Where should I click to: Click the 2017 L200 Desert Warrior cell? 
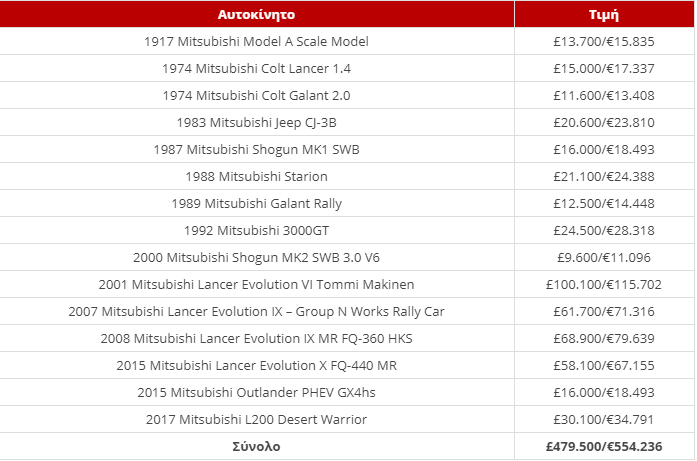click(256, 420)
